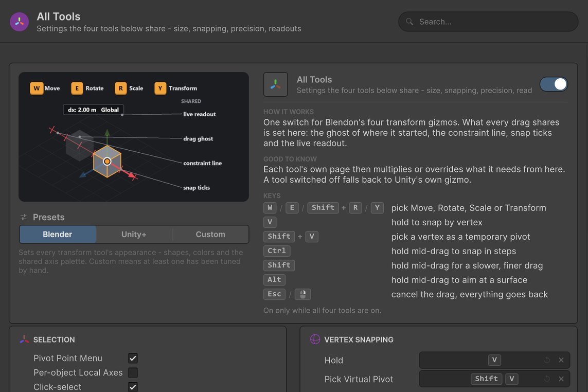Click the 'snap ticks' diagram label
The width and height of the screenshot is (588, 392).
(197, 188)
